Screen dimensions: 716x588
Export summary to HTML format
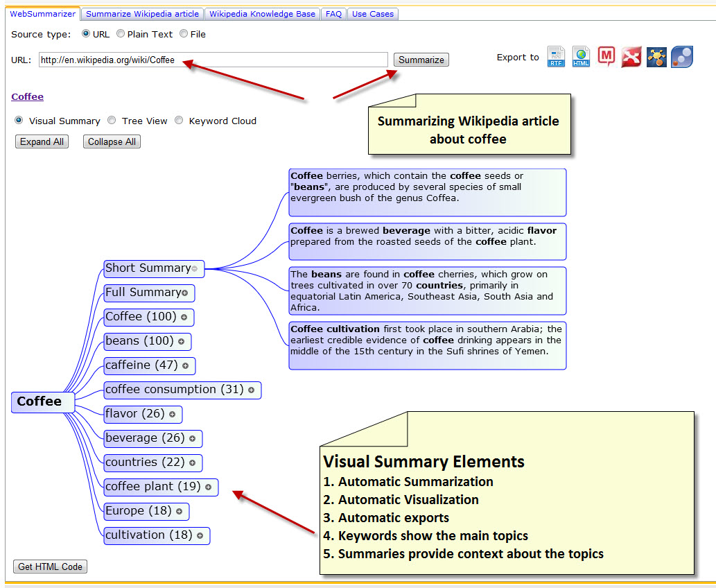click(581, 57)
